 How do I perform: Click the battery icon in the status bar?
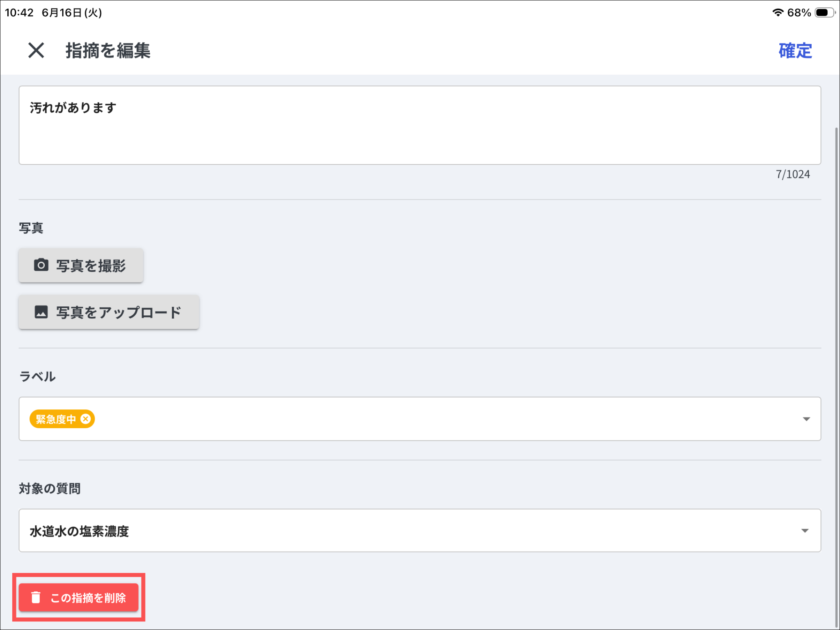[825, 12]
